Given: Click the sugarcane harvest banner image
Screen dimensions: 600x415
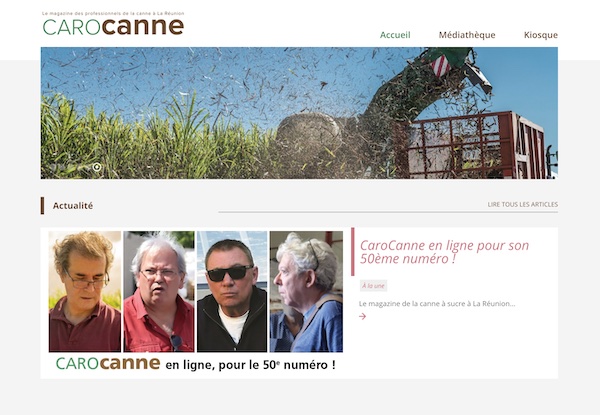Looking at the screenshot, I should [x=299, y=113].
